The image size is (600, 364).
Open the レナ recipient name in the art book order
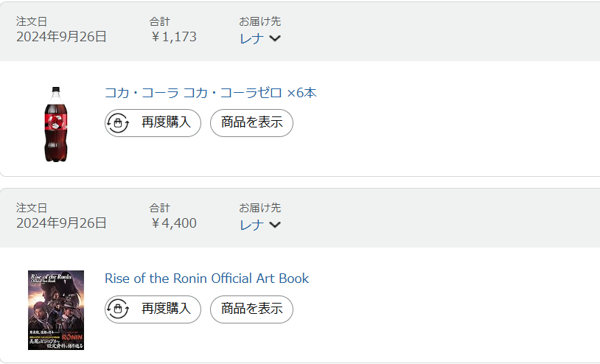coord(251,225)
